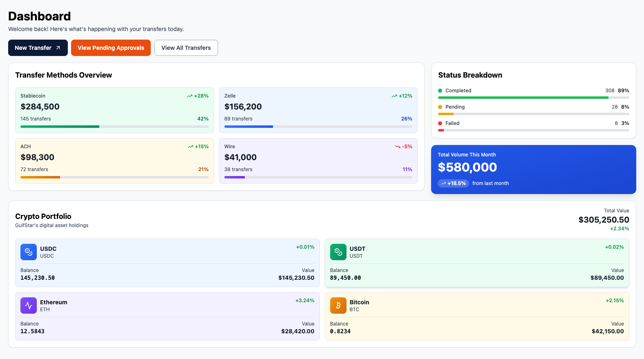Select the Zelle $156,200 card
The width and height of the screenshot is (644, 359).
318,110
